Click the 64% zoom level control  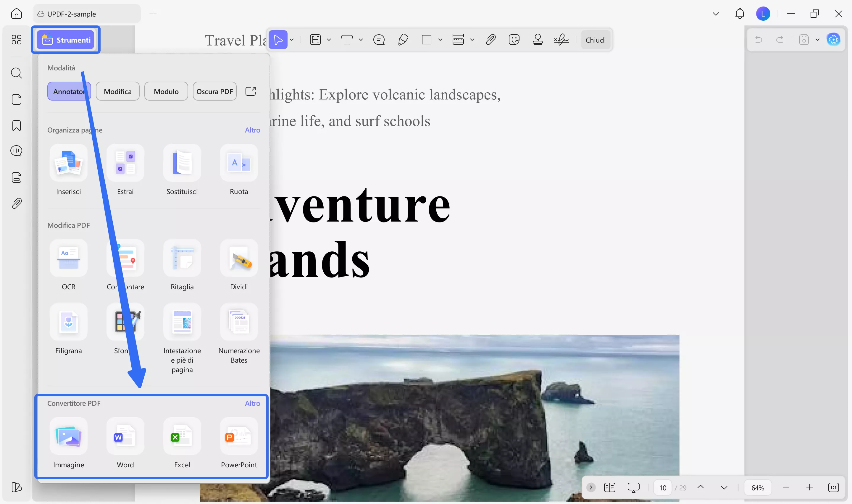pos(758,487)
